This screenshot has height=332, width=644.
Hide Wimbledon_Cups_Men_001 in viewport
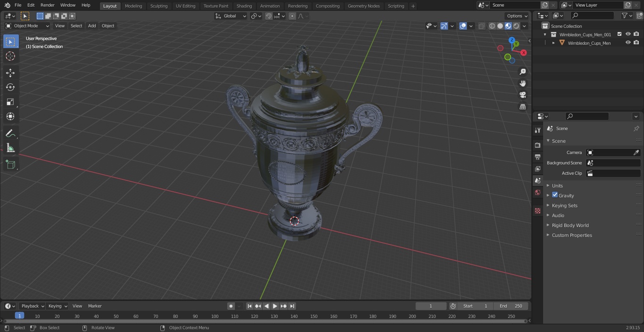628,34
